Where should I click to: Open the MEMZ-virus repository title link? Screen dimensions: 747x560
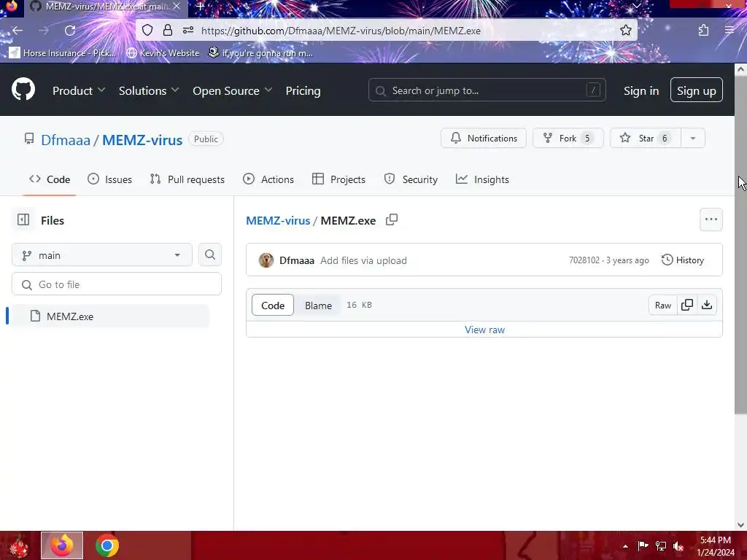click(x=142, y=140)
